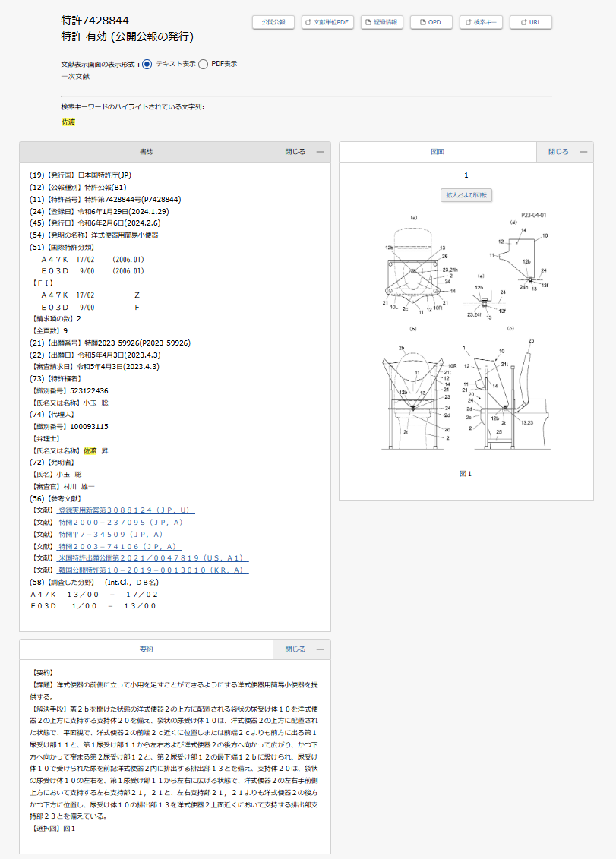Viewport: 616px width, 859px height.
Task: Click the 検索キー button
Action: [x=481, y=22]
